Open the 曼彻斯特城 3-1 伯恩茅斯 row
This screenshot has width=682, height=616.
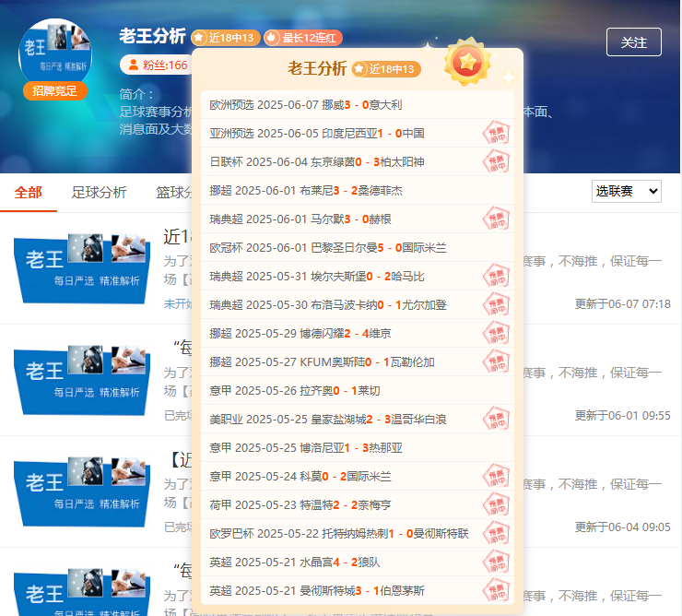click(x=358, y=591)
